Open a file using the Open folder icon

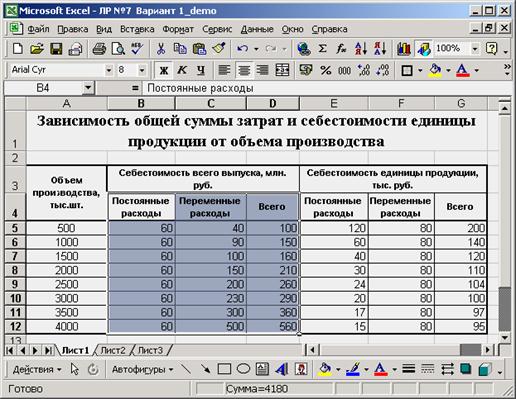click(37, 49)
